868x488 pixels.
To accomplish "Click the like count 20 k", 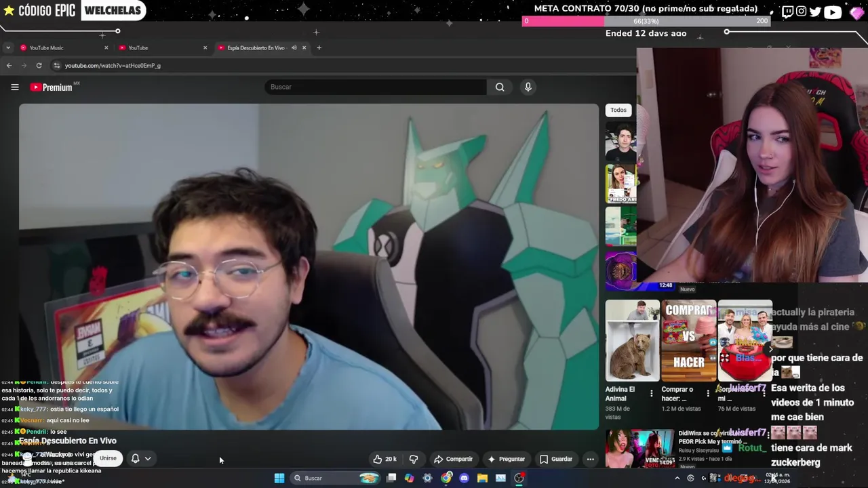I will [x=391, y=459].
